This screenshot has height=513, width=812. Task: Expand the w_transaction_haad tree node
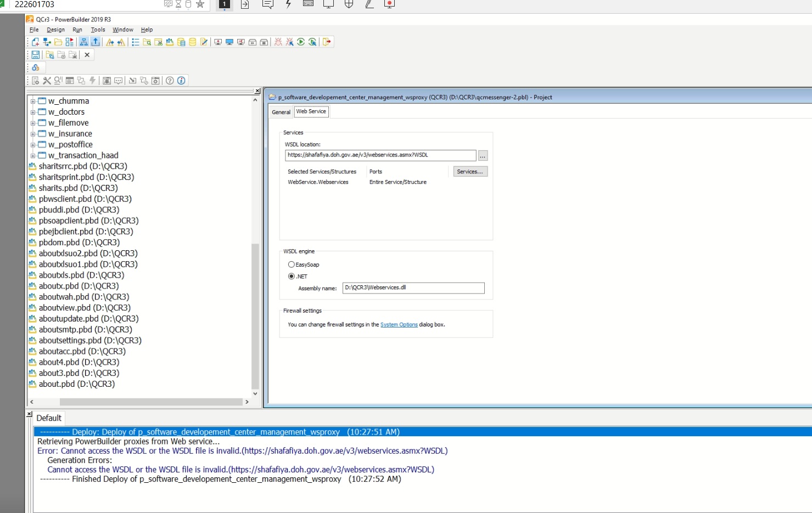33,156
